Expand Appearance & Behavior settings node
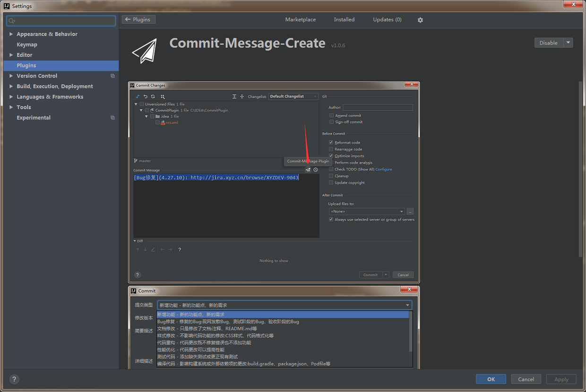 (x=11, y=34)
